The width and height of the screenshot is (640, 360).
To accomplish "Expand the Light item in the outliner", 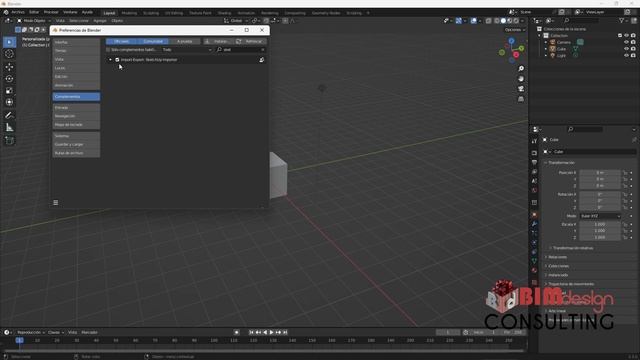I will [x=546, y=55].
